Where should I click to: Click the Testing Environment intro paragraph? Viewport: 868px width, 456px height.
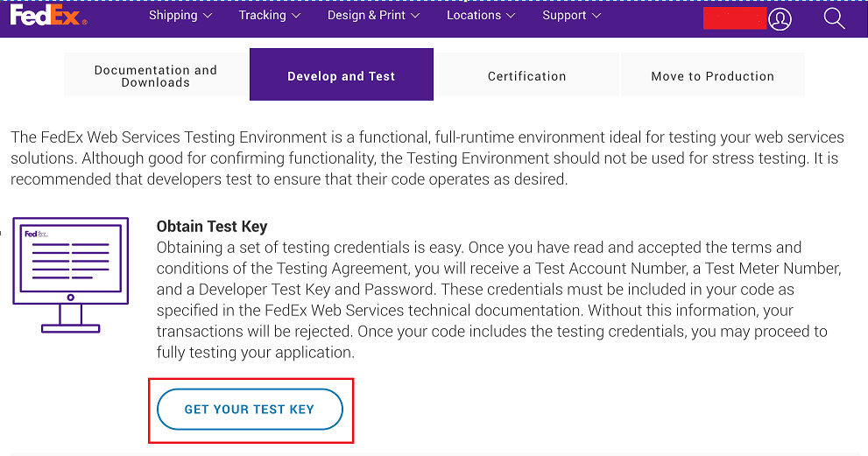(427, 158)
